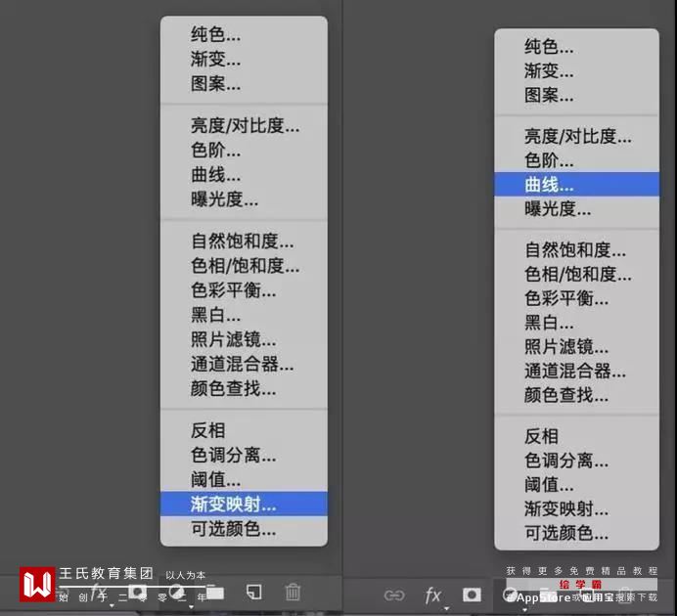The width and height of the screenshot is (677, 616).
Task: Apply 色调分离... in the left menu
Action: click(x=244, y=455)
